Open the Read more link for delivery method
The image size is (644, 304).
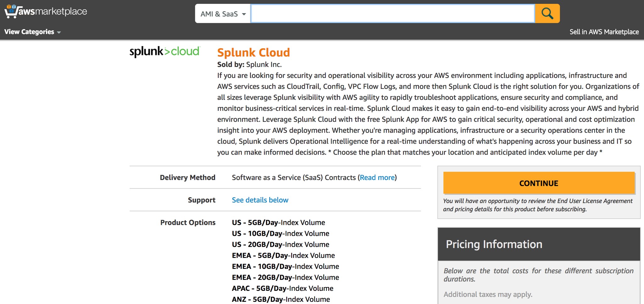pyautogui.click(x=377, y=177)
